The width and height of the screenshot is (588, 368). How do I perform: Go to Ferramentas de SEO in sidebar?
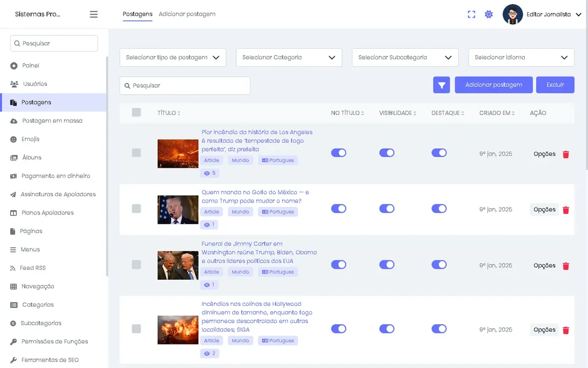click(49, 360)
